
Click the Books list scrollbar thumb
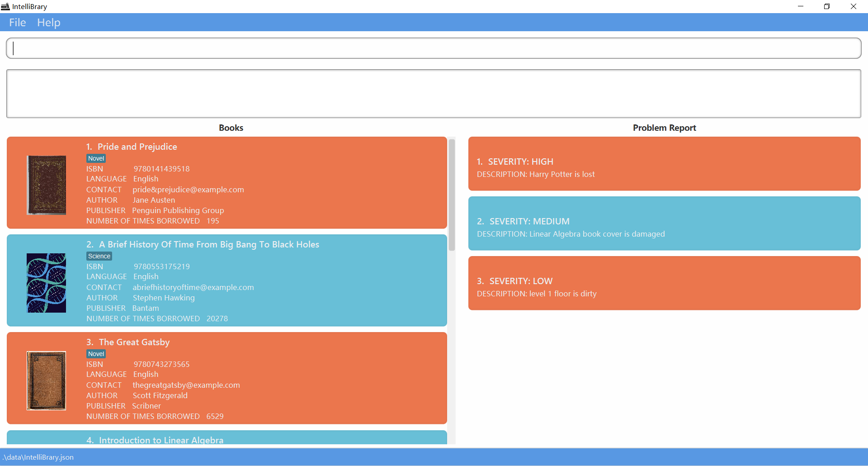click(x=452, y=195)
